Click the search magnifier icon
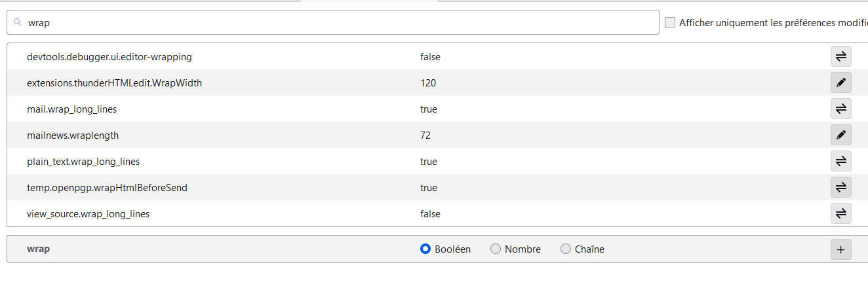 point(18,22)
